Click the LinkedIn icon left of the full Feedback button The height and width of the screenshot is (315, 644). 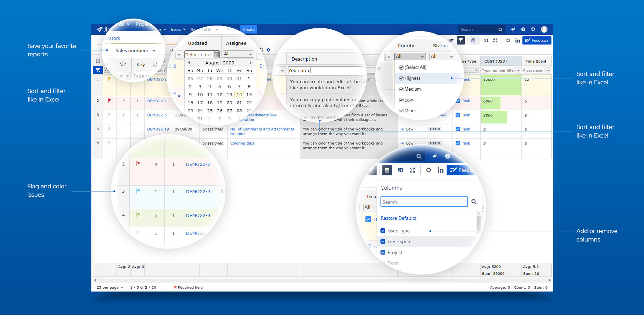pos(517,41)
